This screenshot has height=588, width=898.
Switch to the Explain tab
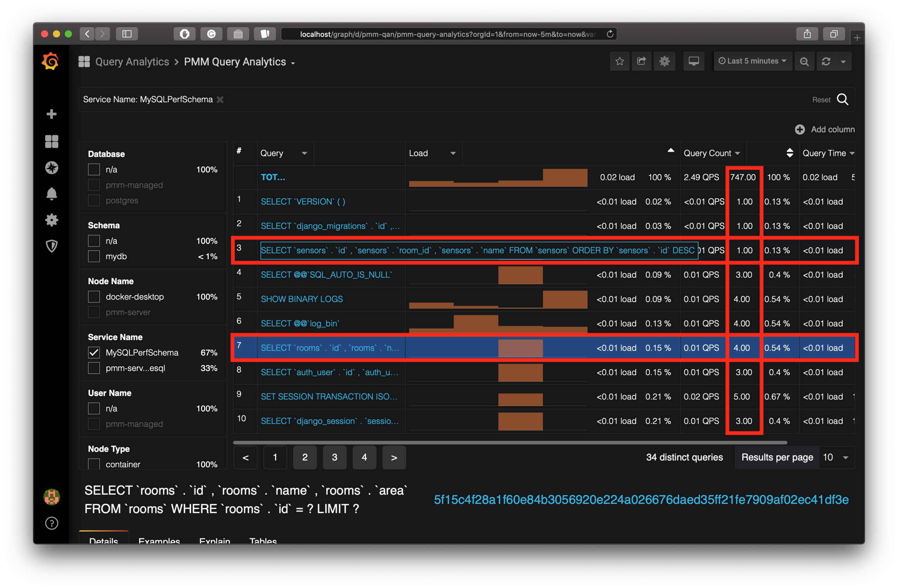click(215, 541)
